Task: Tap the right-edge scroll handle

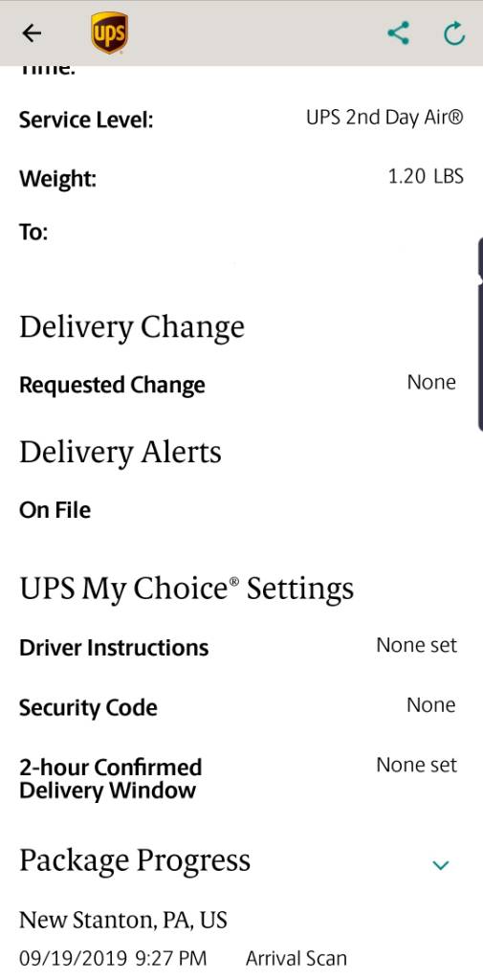Action: (x=480, y=333)
